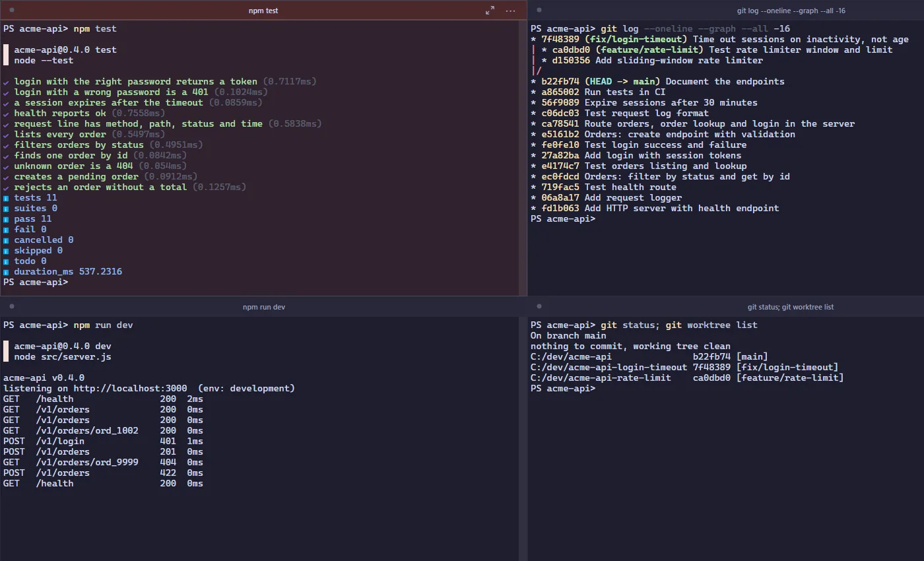Click the (HEAD -> main) ref label
Viewport: 924px width, 561px height.
coord(622,81)
